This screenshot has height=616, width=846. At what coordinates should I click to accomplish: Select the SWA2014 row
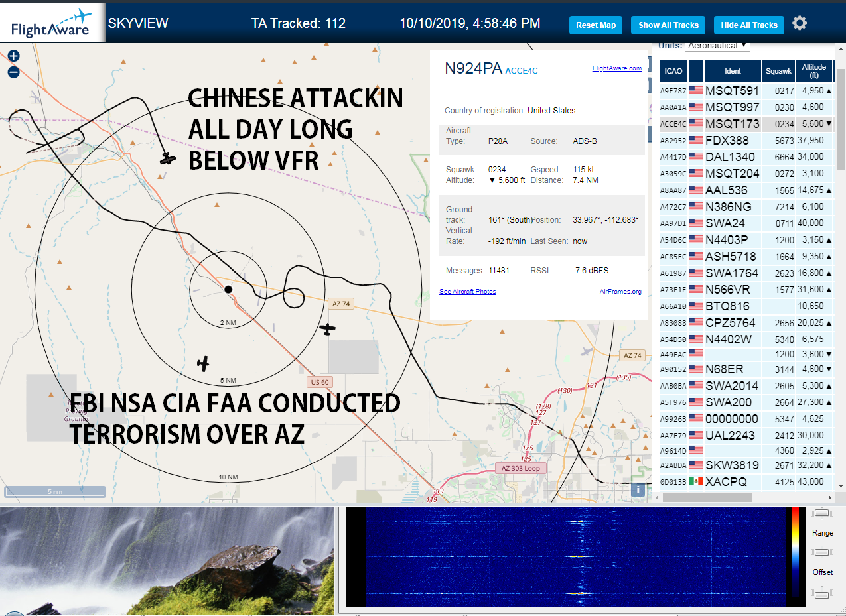(x=746, y=385)
